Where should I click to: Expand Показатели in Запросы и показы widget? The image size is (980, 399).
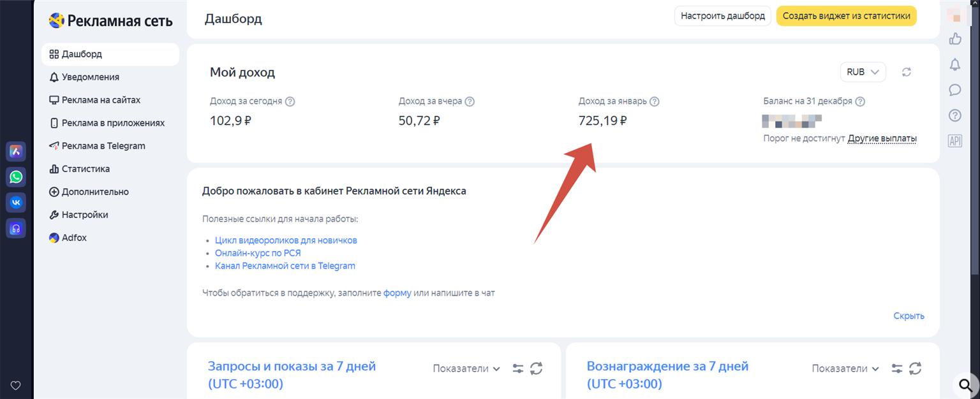466,368
